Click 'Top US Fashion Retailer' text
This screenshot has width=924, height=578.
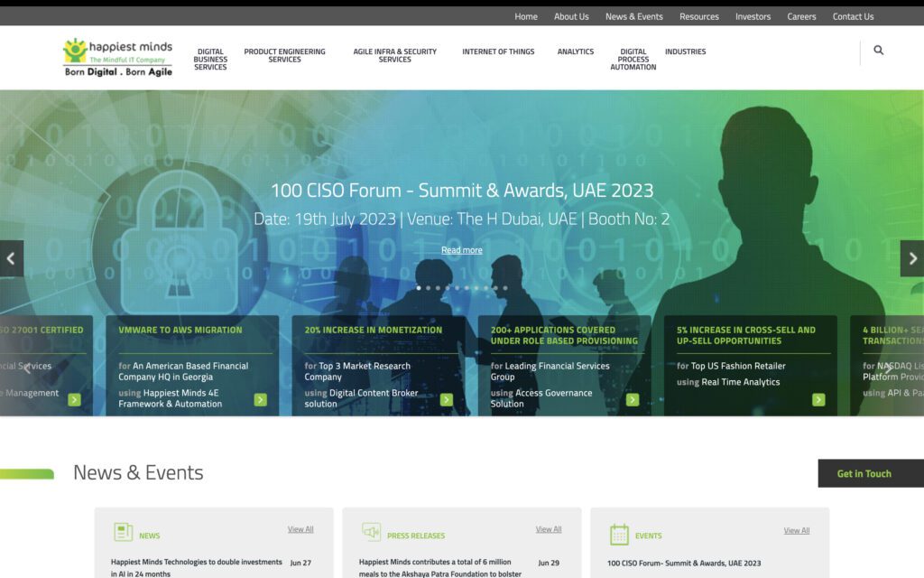(x=738, y=367)
